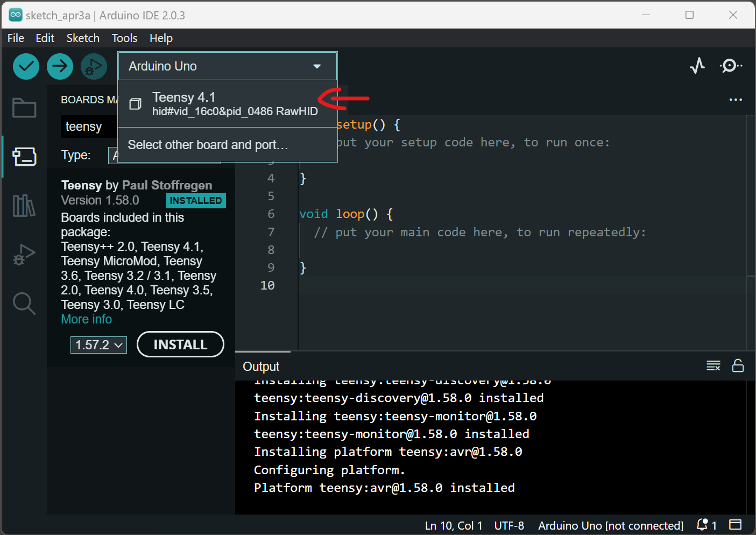Click the BOARDS MANAGER panel title
Viewport: 756px width, 535px height.
[x=89, y=100]
